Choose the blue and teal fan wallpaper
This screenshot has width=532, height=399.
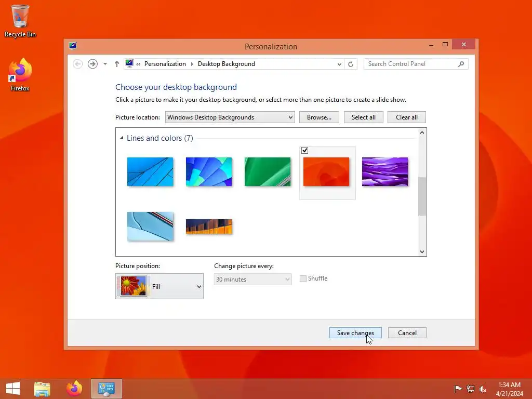pyautogui.click(x=209, y=171)
